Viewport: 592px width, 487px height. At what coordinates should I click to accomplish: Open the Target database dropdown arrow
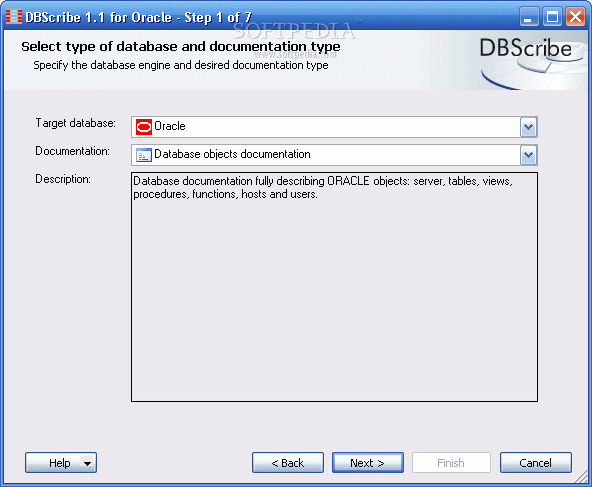pyautogui.click(x=528, y=127)
